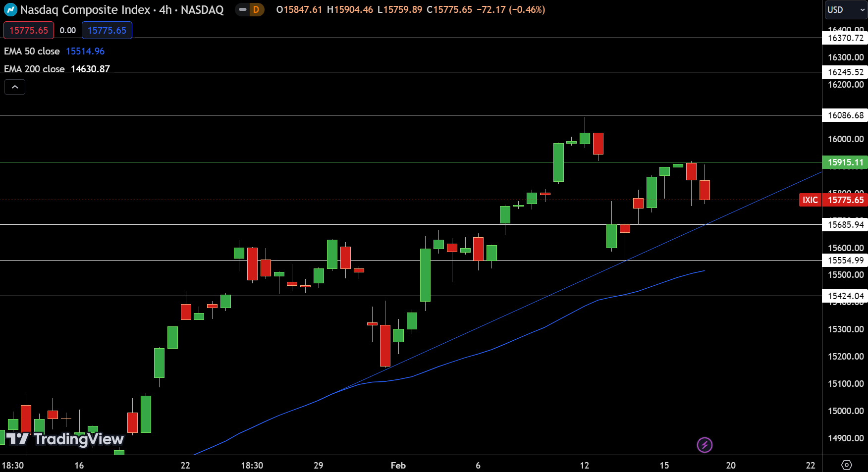Viewport: 868px width, 472px height.
Task: Click the change value −72.17 (−0.46%)
Action: tap(511, 9)
